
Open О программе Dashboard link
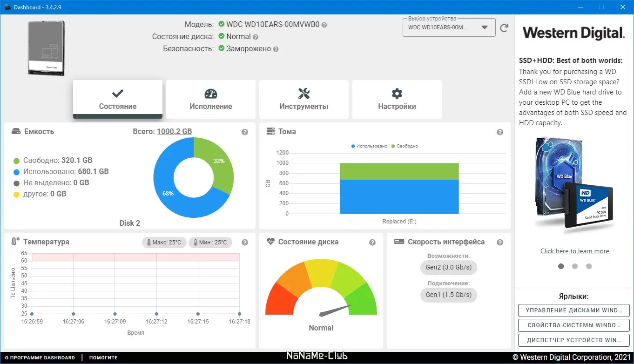(40, 358)
